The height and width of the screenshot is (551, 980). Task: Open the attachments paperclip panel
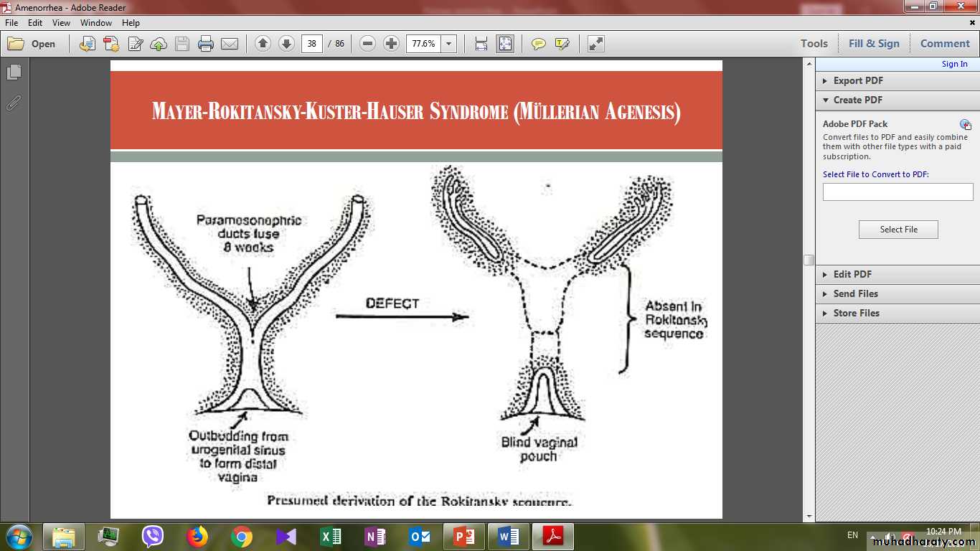click(14, 103)
